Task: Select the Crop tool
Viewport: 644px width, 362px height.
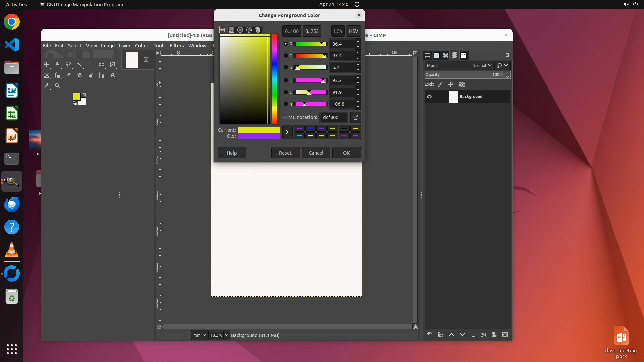Action: coord(90,64)
